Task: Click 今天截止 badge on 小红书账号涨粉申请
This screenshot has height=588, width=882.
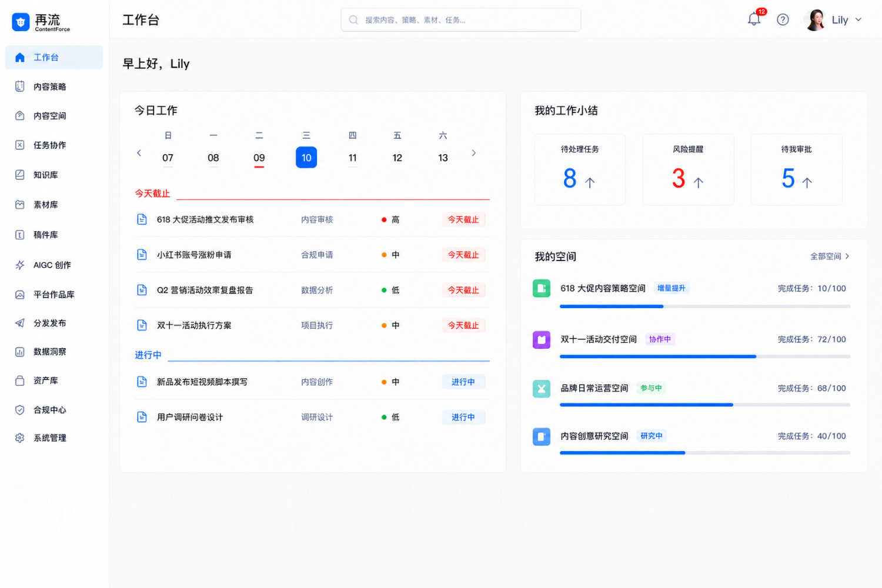Action: pyautogui.click(x=463, y=255)
